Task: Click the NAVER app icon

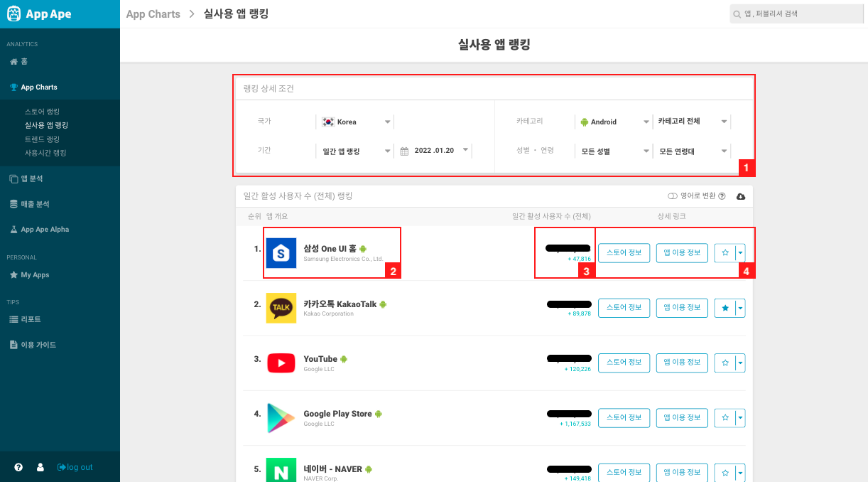Action: click(281, 470)
